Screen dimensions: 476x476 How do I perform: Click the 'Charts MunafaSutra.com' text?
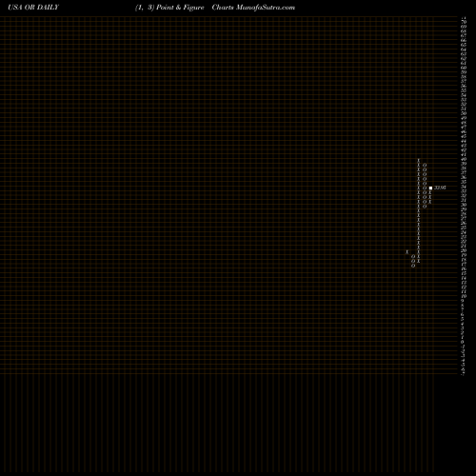pos(253,8)
